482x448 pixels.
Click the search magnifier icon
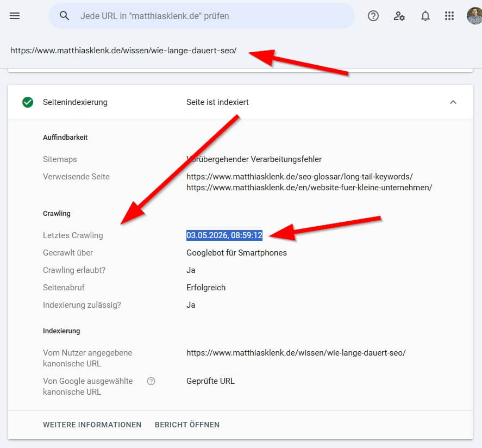[x=64, y=16]
